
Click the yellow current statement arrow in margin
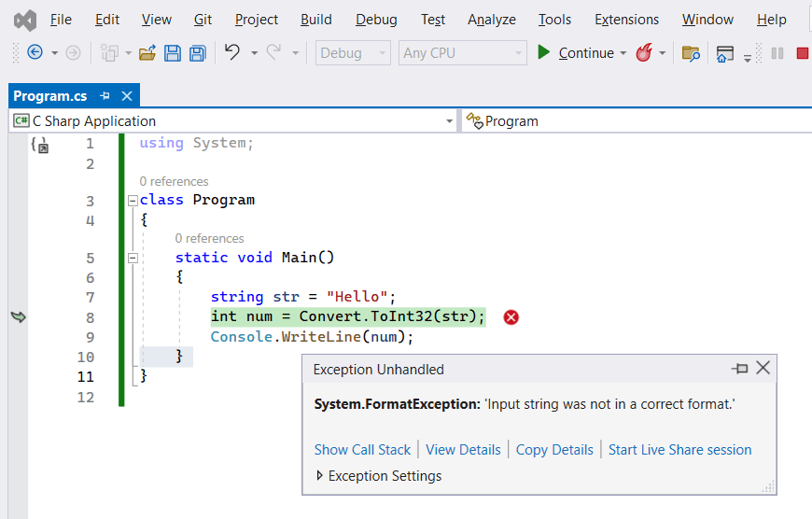coord(19,317)
